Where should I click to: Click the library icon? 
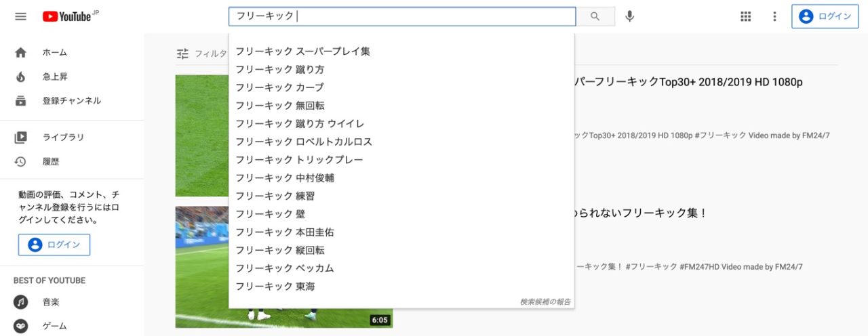click(21, 138)
